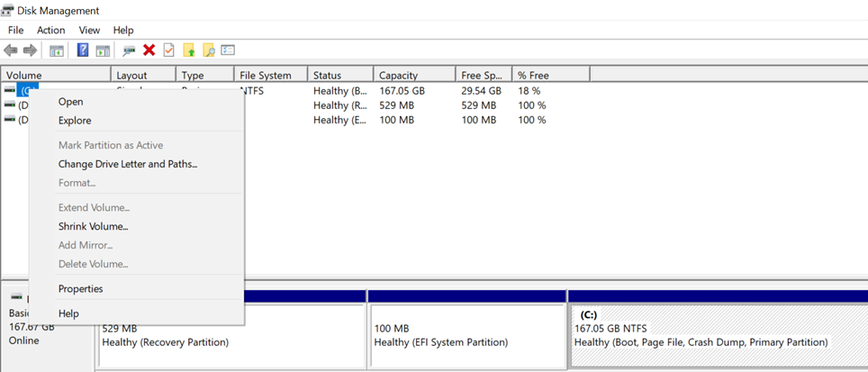Open the File menu
868x372 pixels.
(x=15, y=30)
